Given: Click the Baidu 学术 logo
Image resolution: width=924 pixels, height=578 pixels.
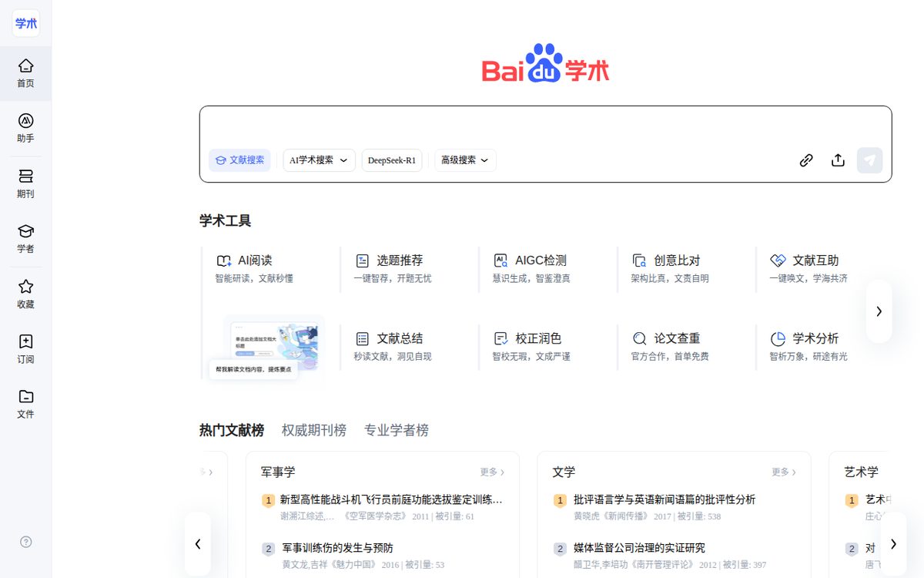Looking at the screenshot, I should point(545,62).
